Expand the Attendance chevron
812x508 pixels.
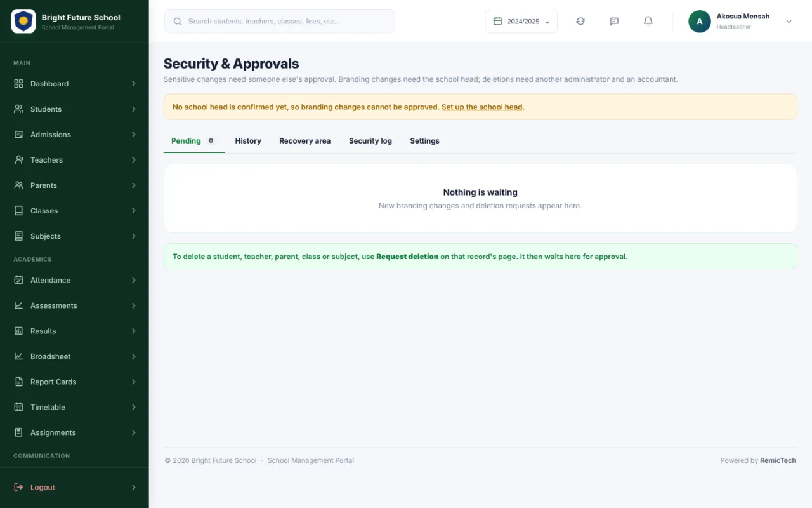point(134,280)
